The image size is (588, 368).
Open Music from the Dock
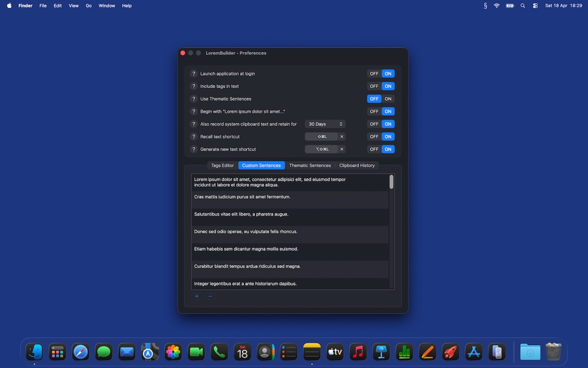pos(358,353)
